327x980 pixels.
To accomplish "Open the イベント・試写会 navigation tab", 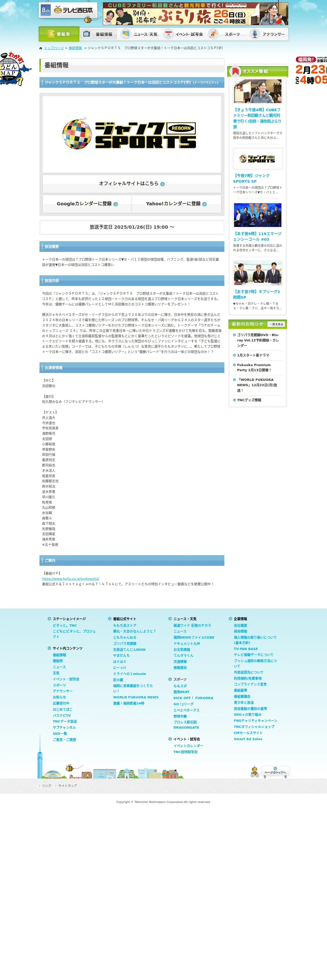I will pyautogui.click(x=184, y=34).
